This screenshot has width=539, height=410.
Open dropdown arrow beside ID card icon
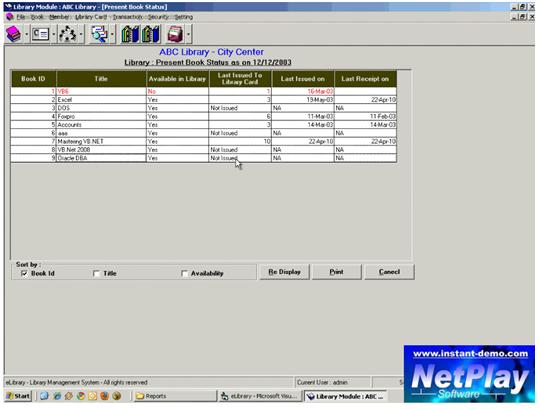click(53, 34)
